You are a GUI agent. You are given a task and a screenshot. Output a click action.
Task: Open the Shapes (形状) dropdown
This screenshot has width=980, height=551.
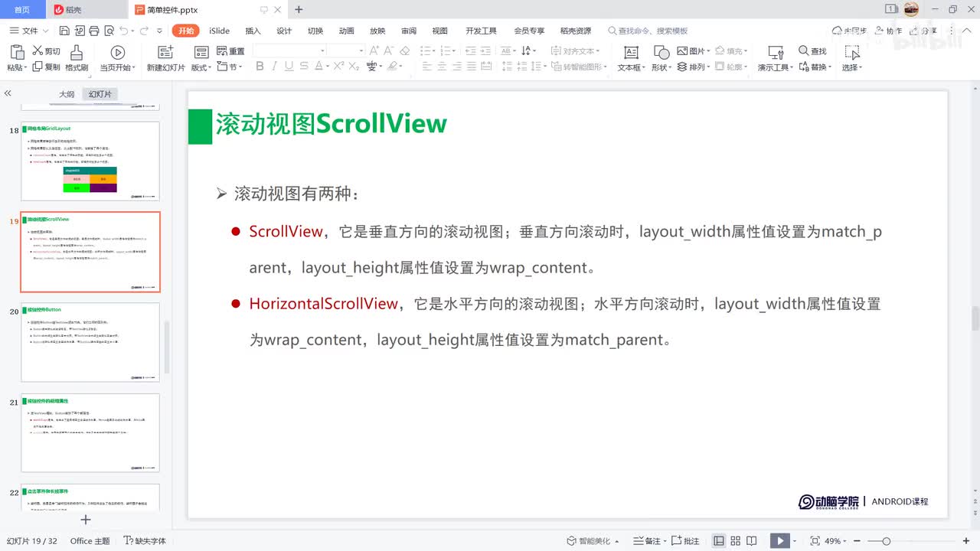tap(661, 67)
